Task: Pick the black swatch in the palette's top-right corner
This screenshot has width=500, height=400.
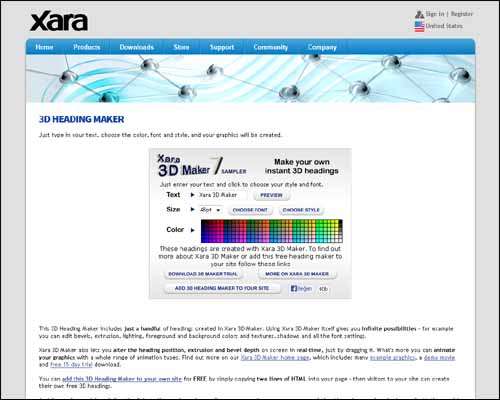Action: (x=340, y=222)
